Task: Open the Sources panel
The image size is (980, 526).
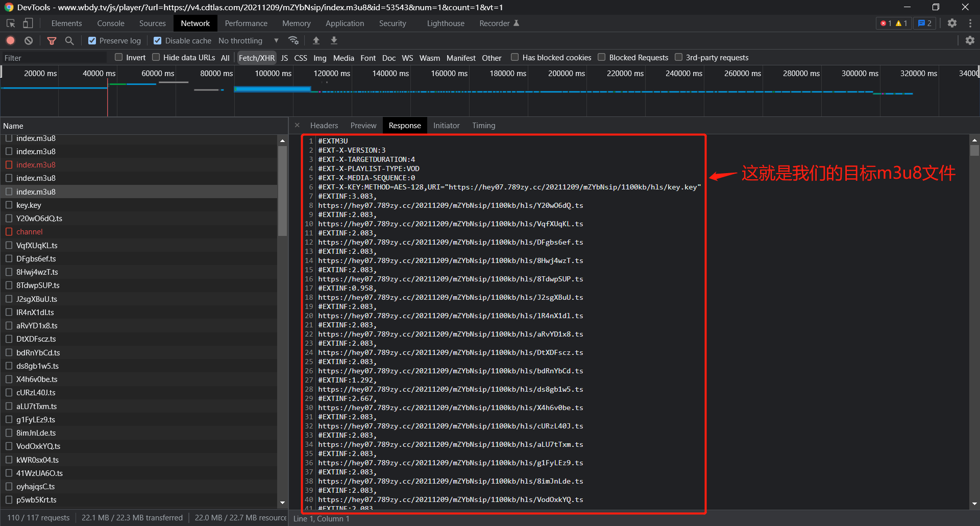Action: coord(152,23)
